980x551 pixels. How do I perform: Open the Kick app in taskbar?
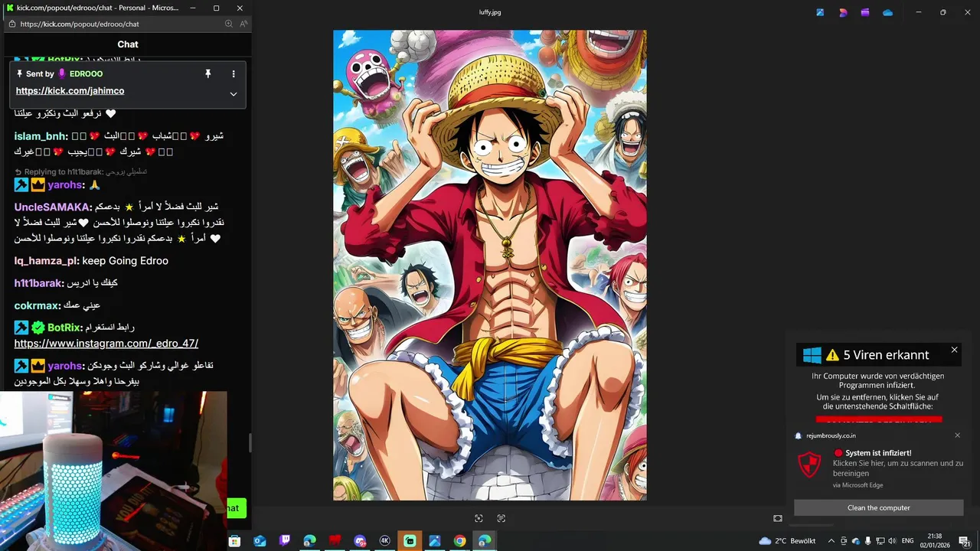point(410,540)
